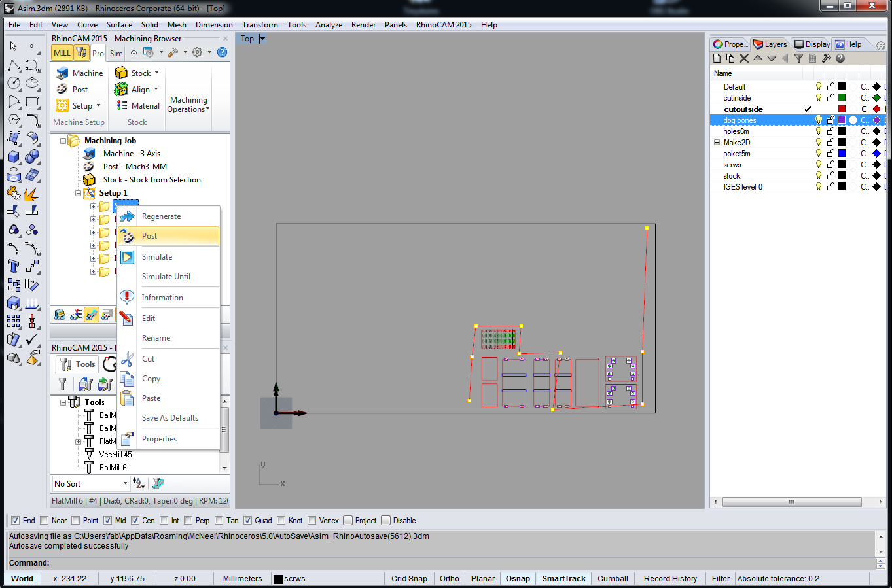Enable the Perp osnap checkbox

coord(188,521)
